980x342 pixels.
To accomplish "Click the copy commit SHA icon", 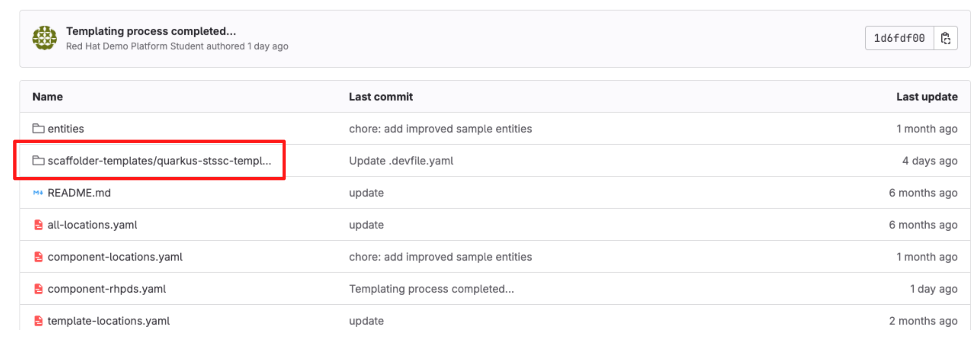I will (945, 38).
